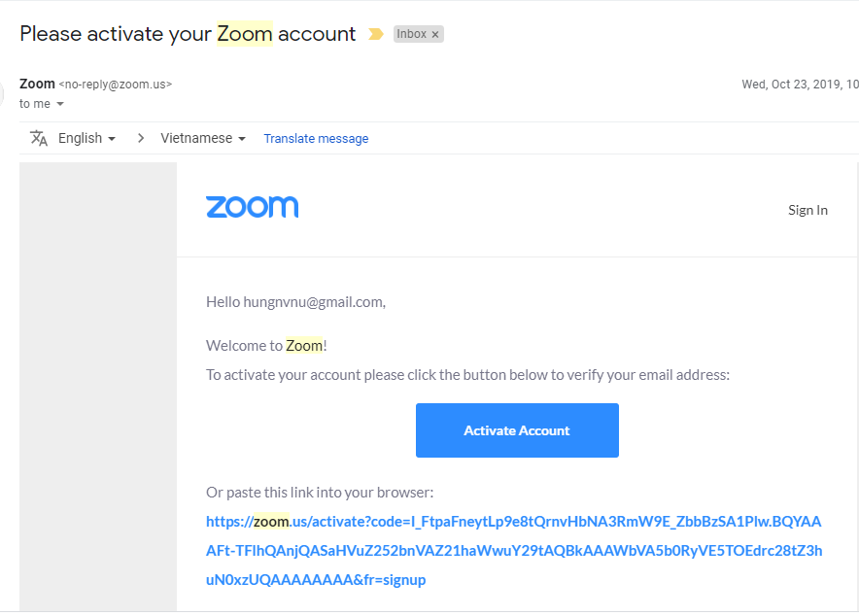Open the English source language dropdown
The height and width of the screenshot is (616, 859).
tap(86, 138)
